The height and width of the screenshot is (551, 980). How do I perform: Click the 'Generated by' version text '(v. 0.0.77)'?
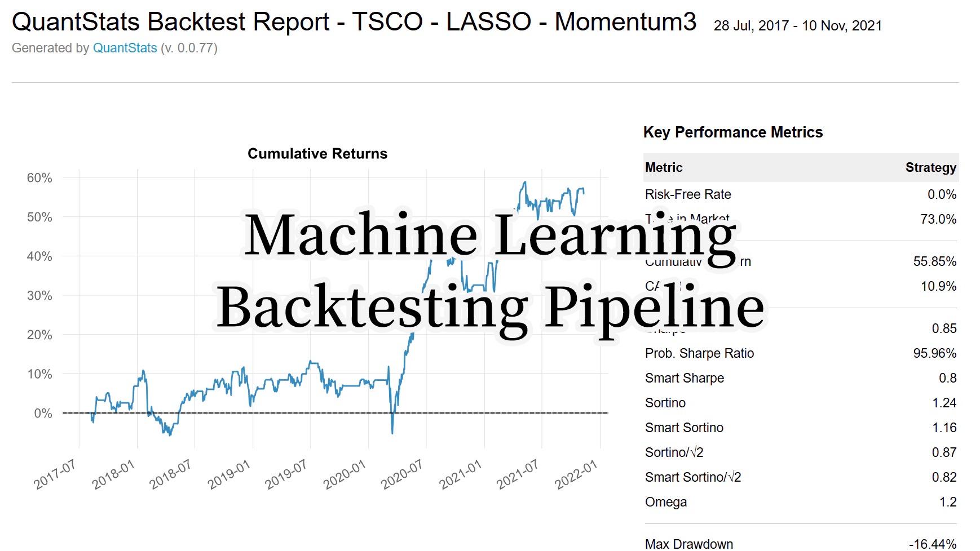pyautogui.click(x=189, y=48)
